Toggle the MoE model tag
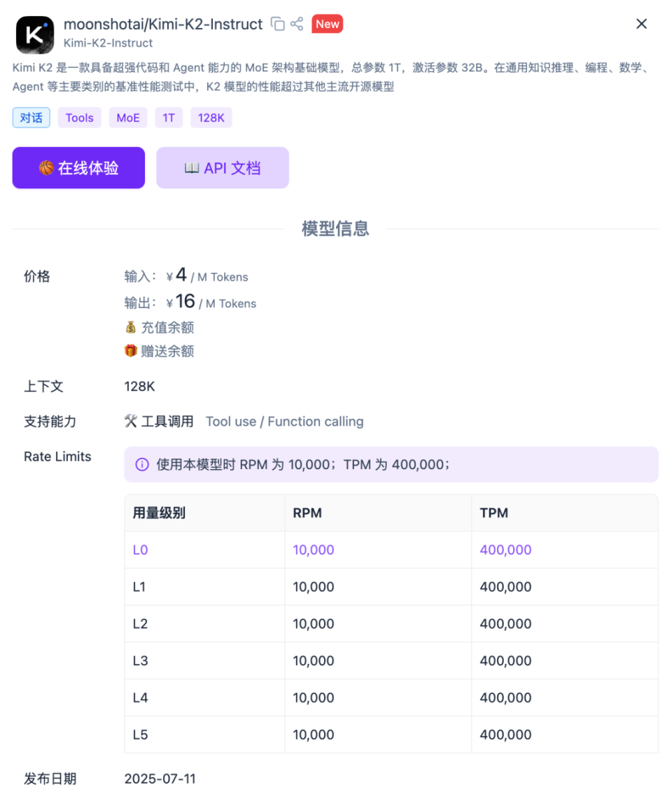 (128, 117)
